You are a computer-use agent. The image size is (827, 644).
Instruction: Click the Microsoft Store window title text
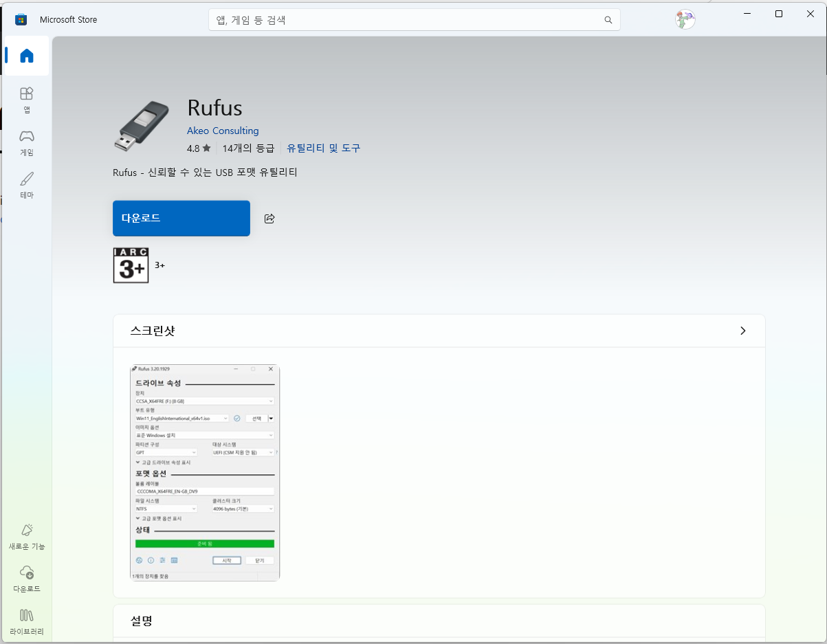pos(68,20)
